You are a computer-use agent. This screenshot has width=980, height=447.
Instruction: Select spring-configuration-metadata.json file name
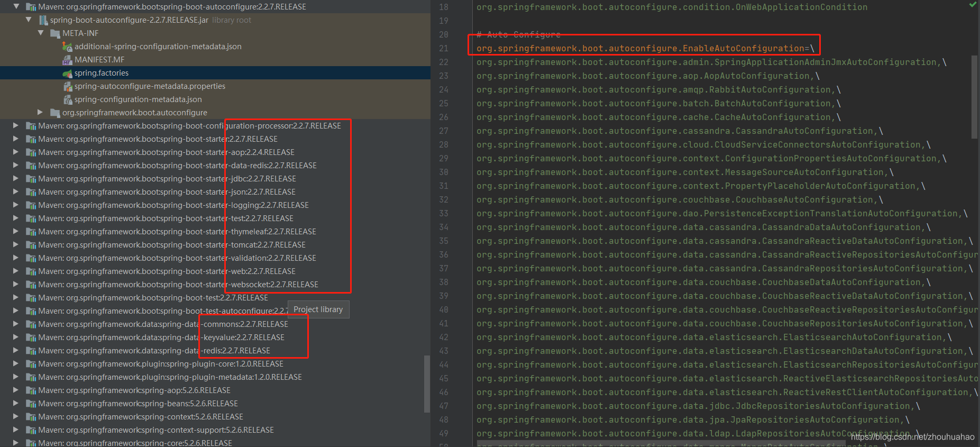pyautogui.click(x=138, y=99)
